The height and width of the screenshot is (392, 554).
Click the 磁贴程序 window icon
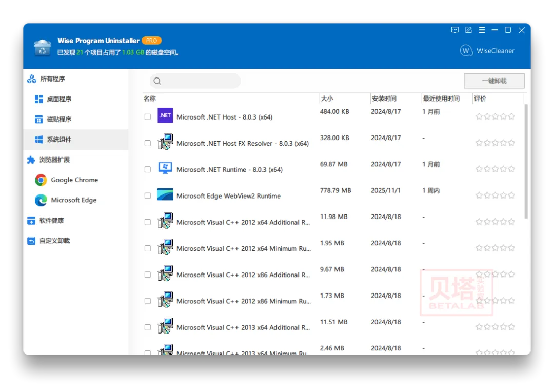[x=39, y=120]
